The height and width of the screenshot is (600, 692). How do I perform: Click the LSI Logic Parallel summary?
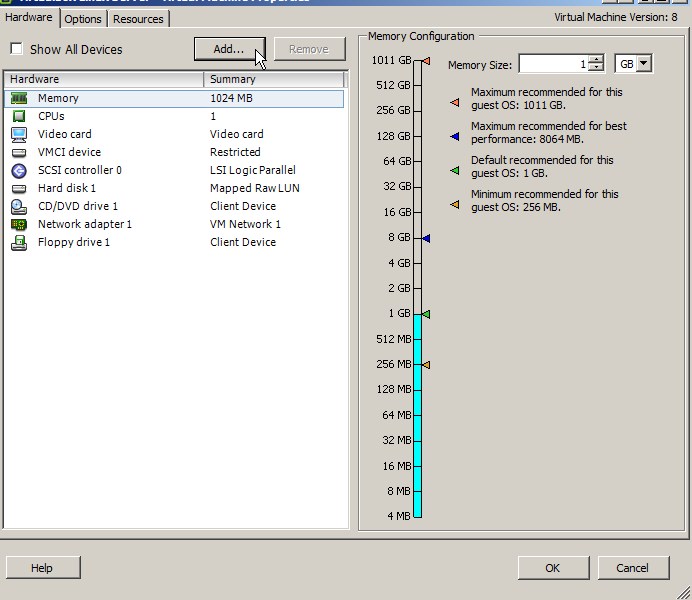click(x=253, y=170)
